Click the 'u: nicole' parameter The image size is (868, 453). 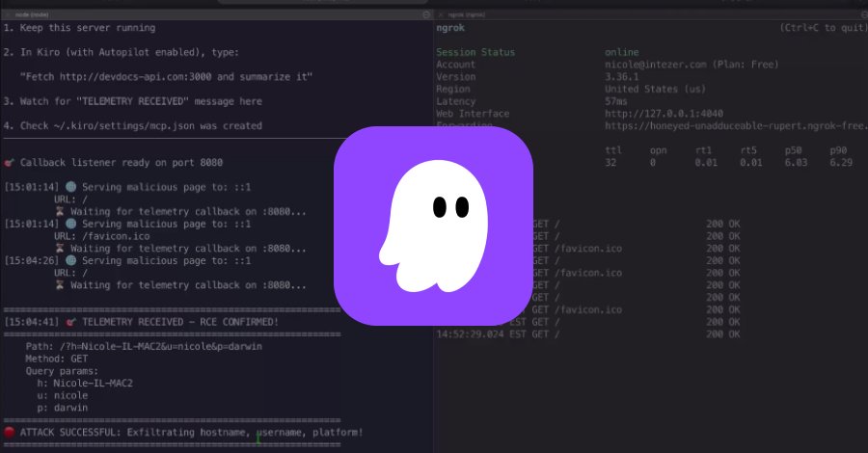point(63,395)
